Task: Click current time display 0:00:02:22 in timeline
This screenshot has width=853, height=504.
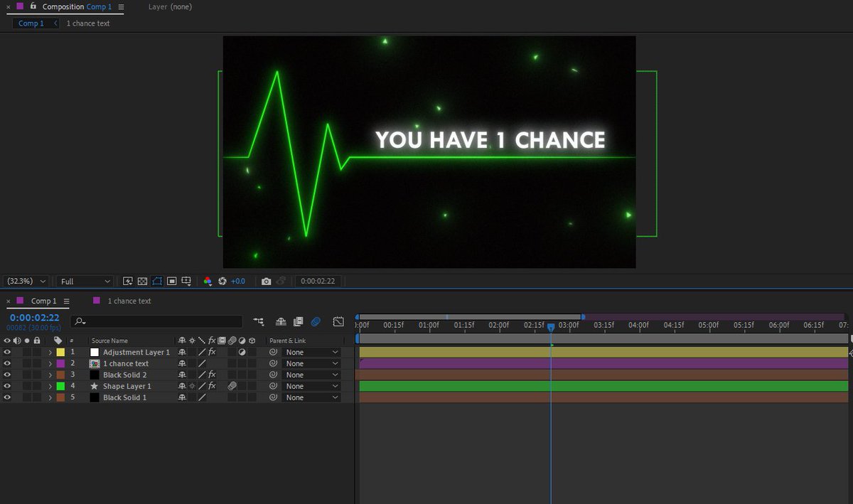Action: click(x=34, y=318)
